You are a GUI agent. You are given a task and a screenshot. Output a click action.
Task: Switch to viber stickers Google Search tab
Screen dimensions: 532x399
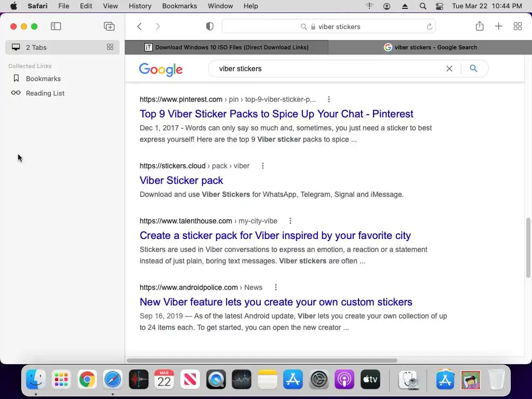coord(430,47)
